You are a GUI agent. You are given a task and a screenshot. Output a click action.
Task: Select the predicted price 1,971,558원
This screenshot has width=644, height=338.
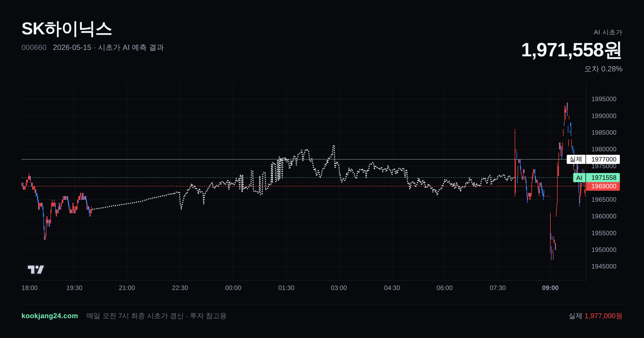572,50
